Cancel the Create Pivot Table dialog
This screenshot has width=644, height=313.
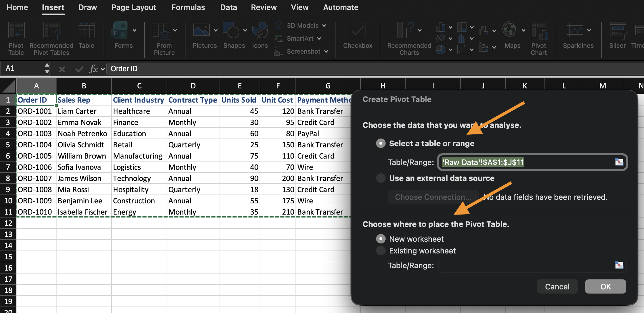pos(557,286)
